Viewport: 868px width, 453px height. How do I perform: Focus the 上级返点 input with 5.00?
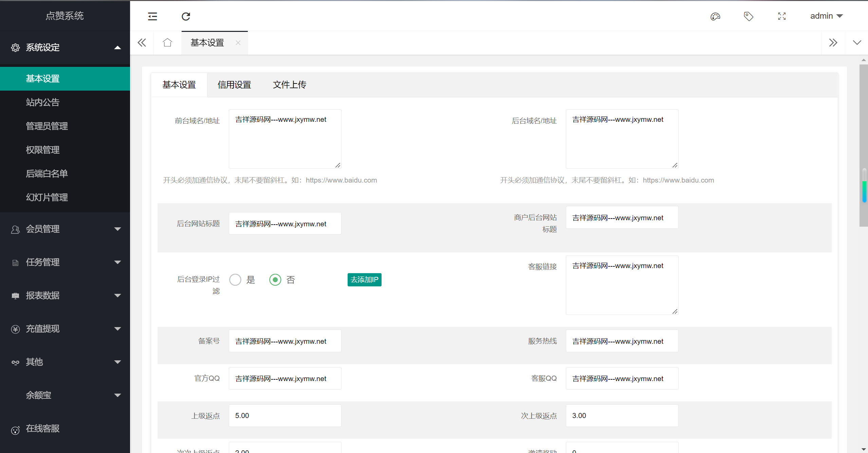[285, 416]
